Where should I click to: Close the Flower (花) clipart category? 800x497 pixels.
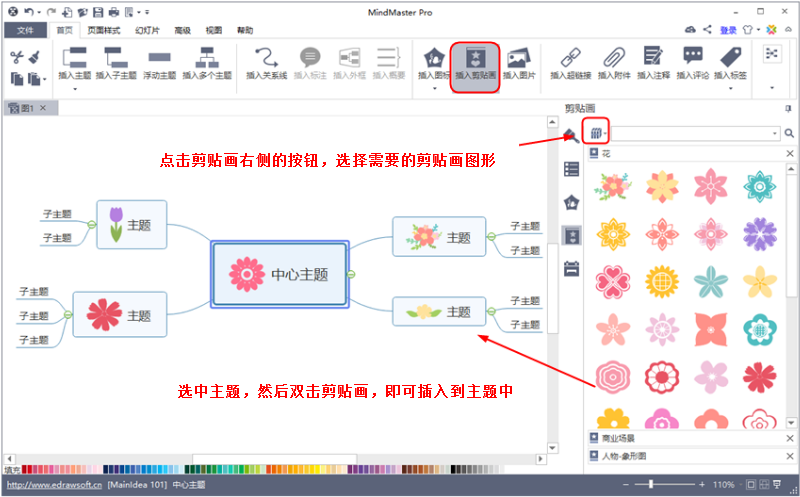tap(790, 153)
